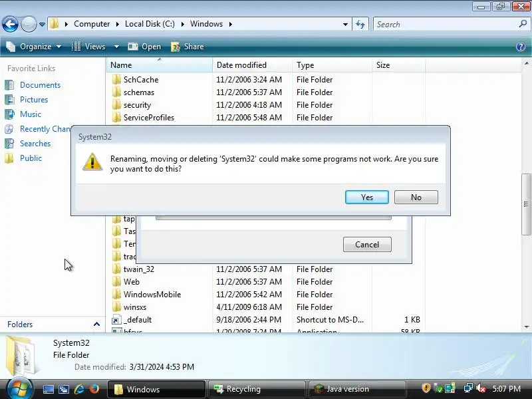This screenshot has height=399, width=532.
Task: Expand the arrow after Local Disk breadcrumb
Action: 182,24
